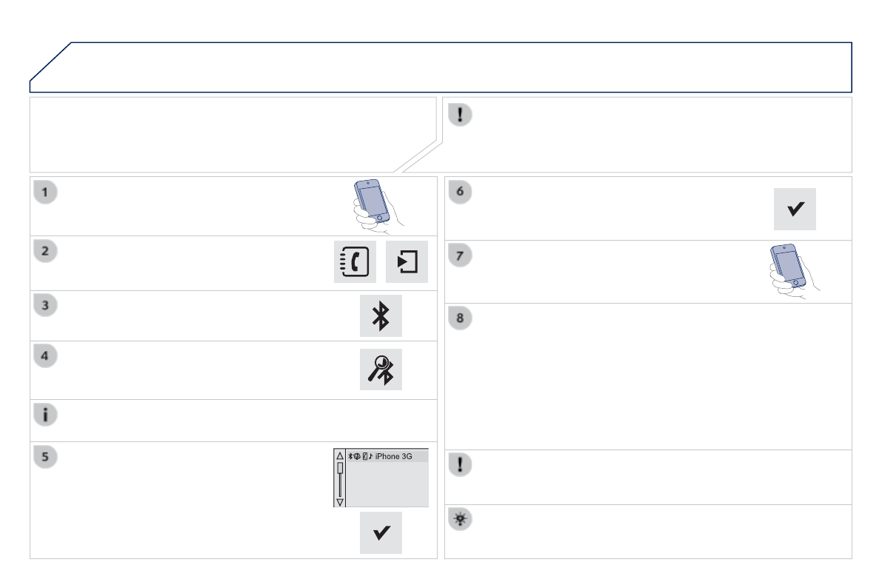Viewport: 882px width, 588px height.
Task: Click the device list scrollbar handle
Action: (x=340, y=468)
